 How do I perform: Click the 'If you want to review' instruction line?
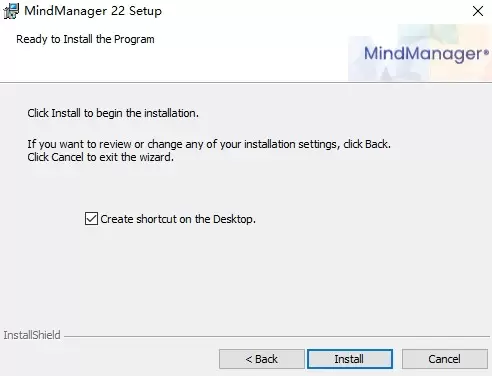(209, 144)
